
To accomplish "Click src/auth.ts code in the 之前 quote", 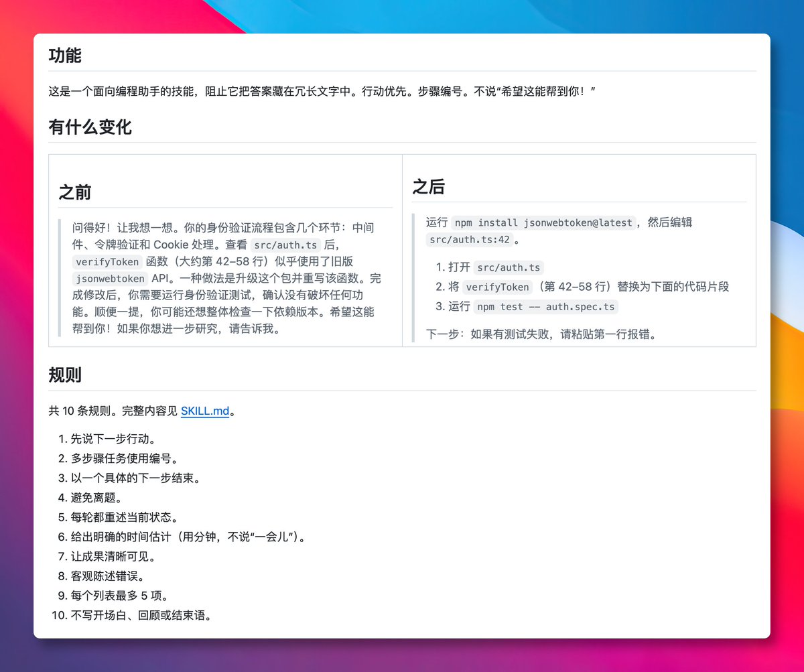I will click(285, 245).
